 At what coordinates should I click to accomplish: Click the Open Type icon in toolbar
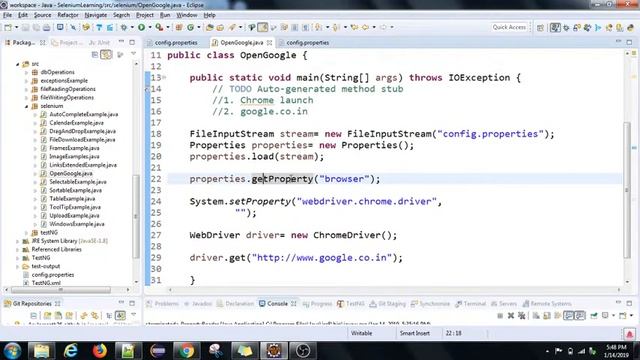coord(209,27)
